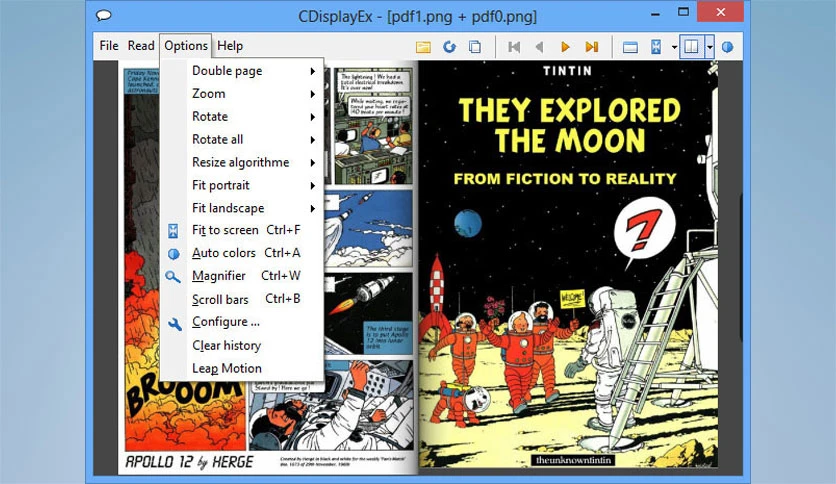Screen dimensions: 836x484
Task: Expand the Fit landscape submenu
Action: coord(242,208)
